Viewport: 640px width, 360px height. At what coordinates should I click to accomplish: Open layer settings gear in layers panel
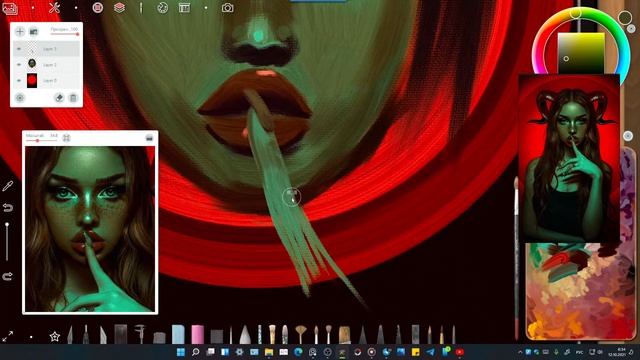pyautogui.click(x=20, y=98)
